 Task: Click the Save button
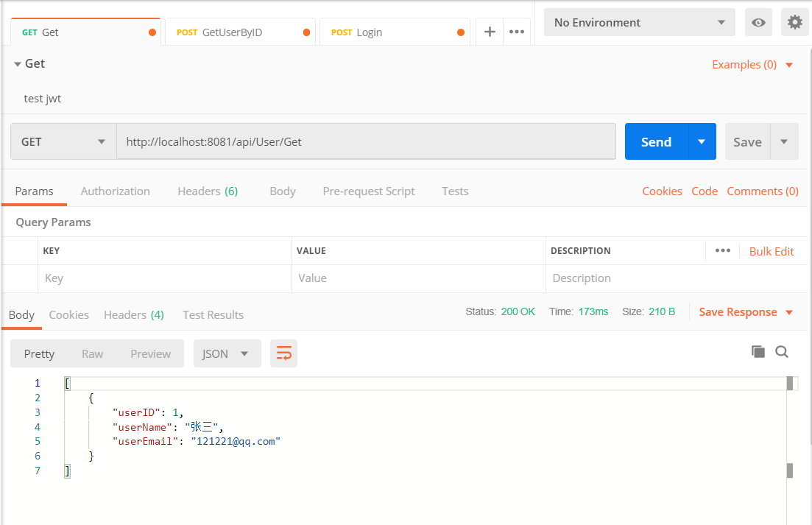tap(747, 141)
